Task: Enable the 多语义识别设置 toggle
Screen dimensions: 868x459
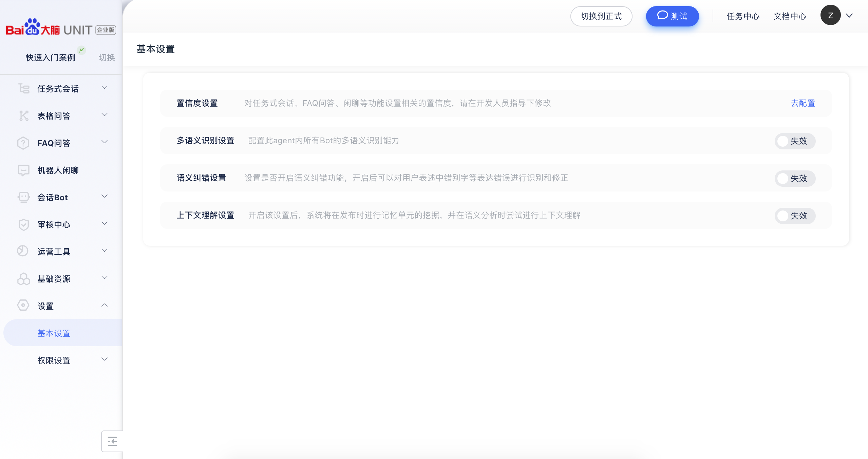Action: point(795,141)
